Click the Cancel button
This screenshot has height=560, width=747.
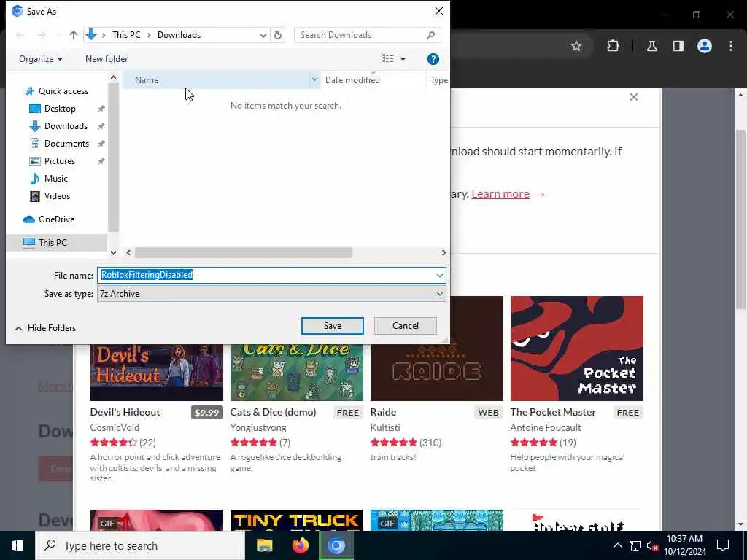point(406,326)
